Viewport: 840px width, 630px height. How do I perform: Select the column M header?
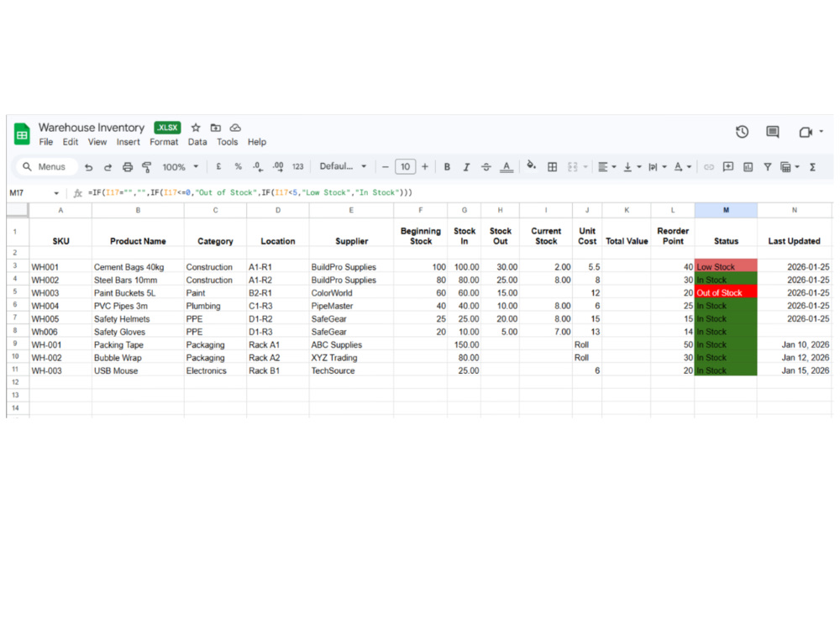(x=726, y=211)
